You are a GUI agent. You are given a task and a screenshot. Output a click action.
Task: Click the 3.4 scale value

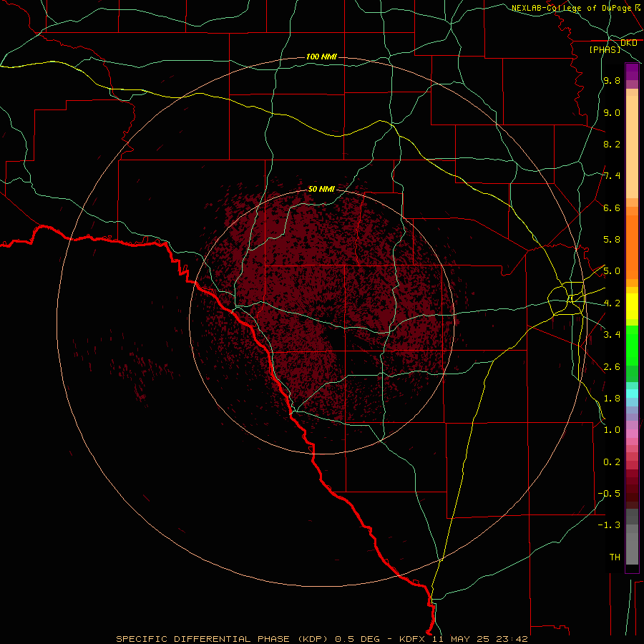pyautogui.click(x=612, y=335)
